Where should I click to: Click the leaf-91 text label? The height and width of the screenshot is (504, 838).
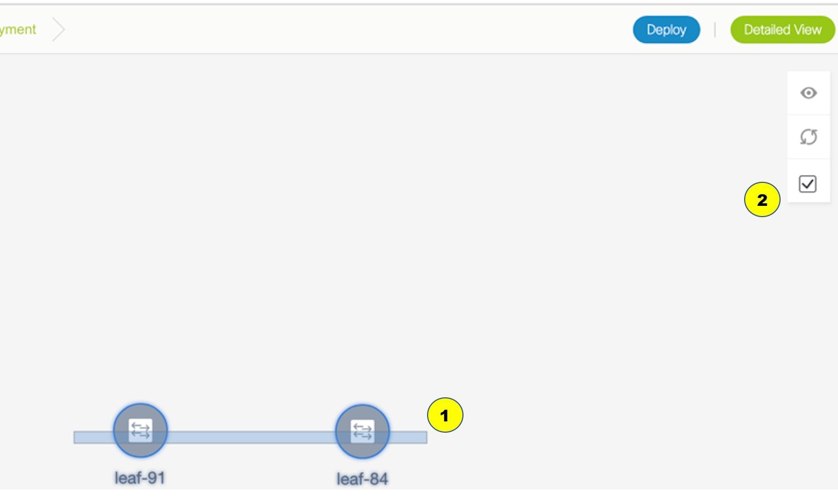click(x=139, y=478)
